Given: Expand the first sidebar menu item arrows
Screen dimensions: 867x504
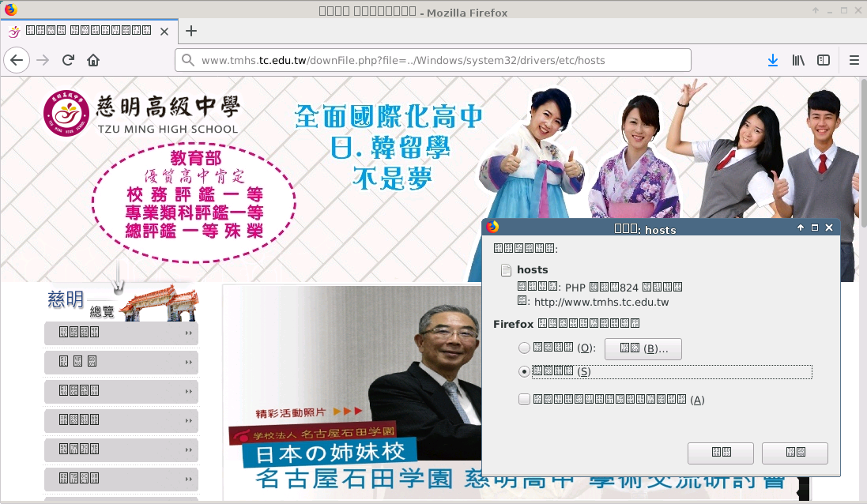Looking at the screenshot, I should click(189, 333).
